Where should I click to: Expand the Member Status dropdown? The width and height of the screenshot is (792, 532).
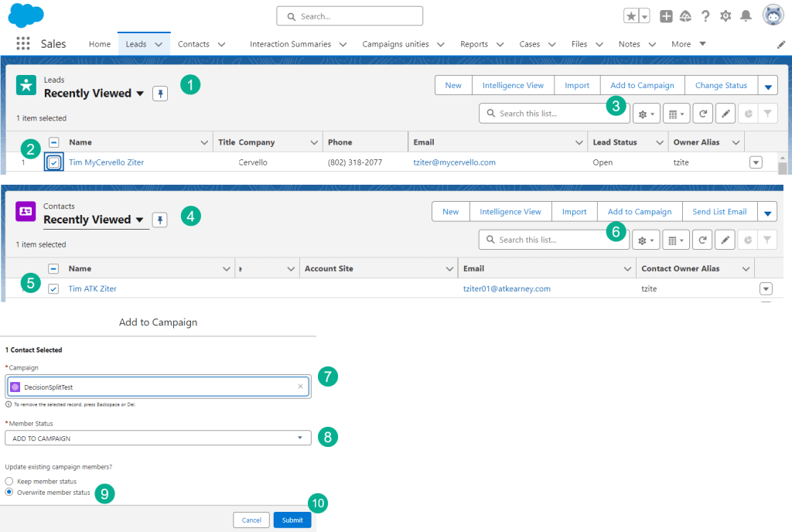pyautogui.click(x=157, y=438)
